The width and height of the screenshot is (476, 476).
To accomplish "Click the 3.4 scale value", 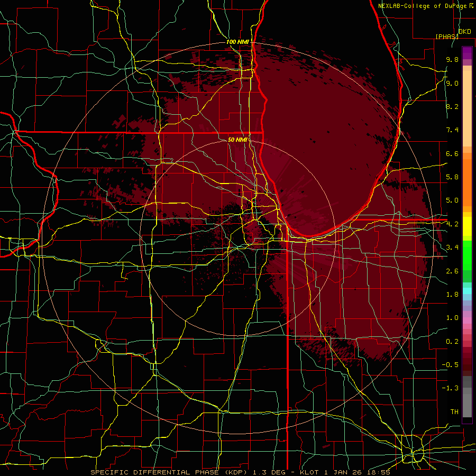I will pos(452,248).
